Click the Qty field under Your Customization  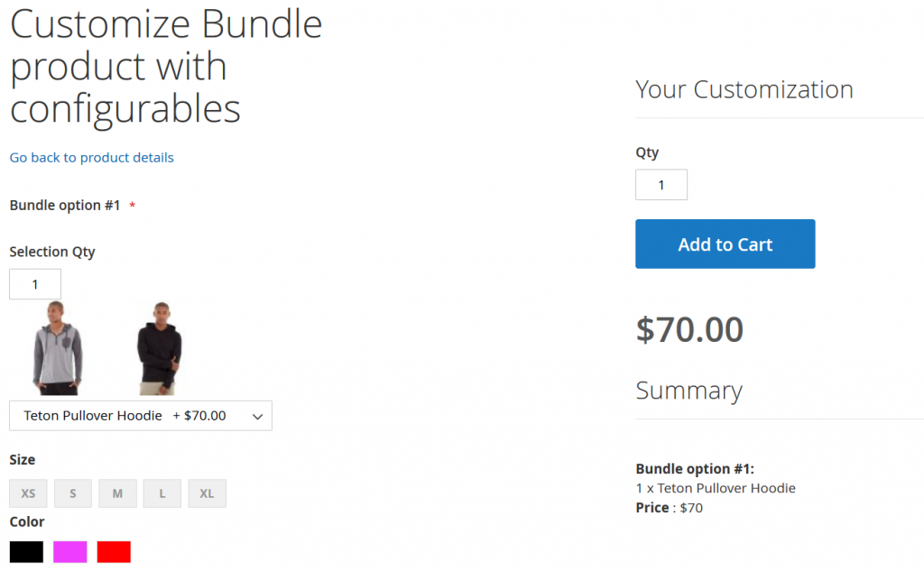[661, 184]
